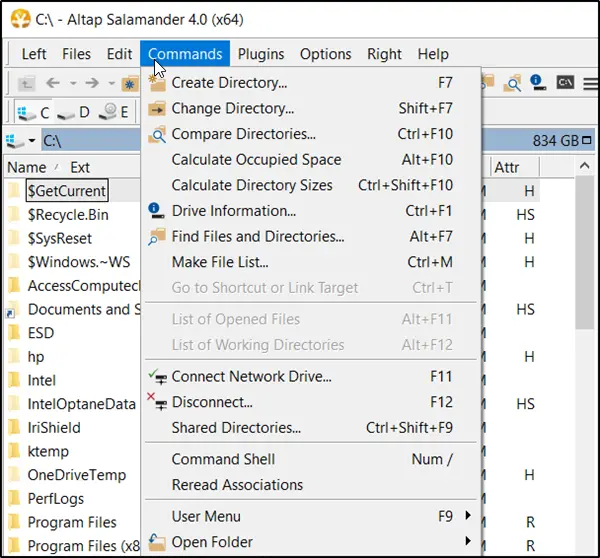600x558 pixels.
Task: Choose Make File List...
Action: 311,262
